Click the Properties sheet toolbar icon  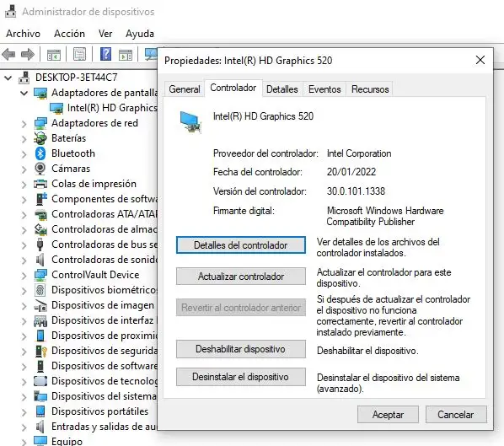79,54
